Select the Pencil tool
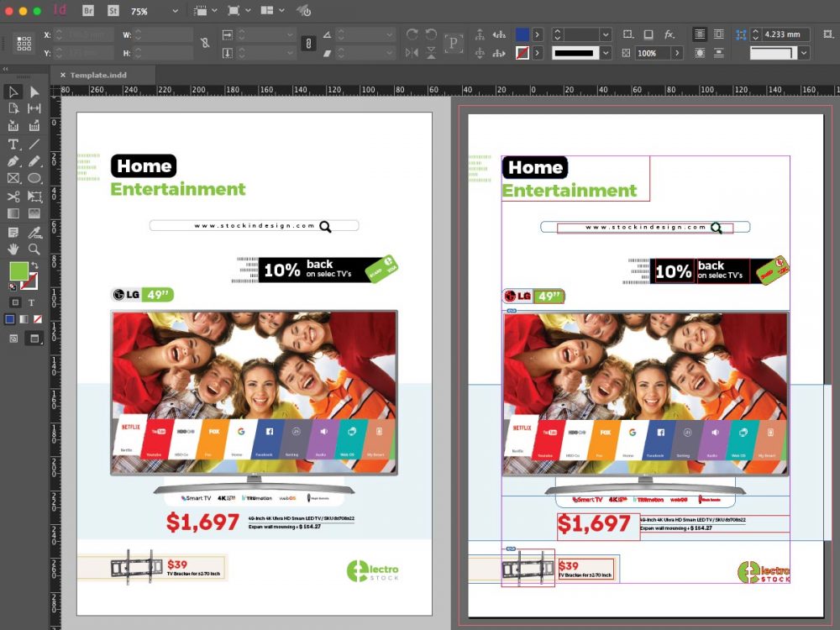The width and height of the screenshot is (840, 630). [34, 161]
